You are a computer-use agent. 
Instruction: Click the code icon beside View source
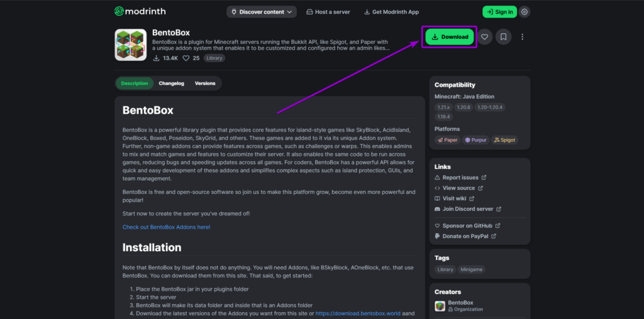pyautogui.click(x=438, y=188)
